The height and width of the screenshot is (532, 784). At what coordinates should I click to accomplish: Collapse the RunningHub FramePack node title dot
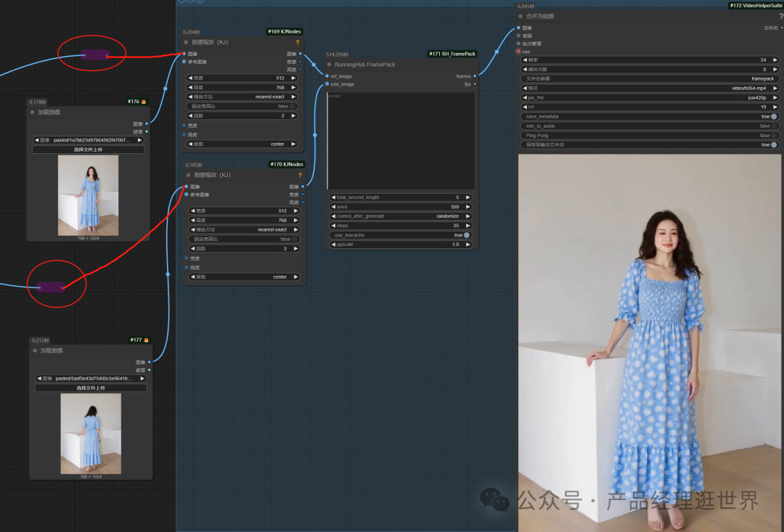[x=329, y=65]
